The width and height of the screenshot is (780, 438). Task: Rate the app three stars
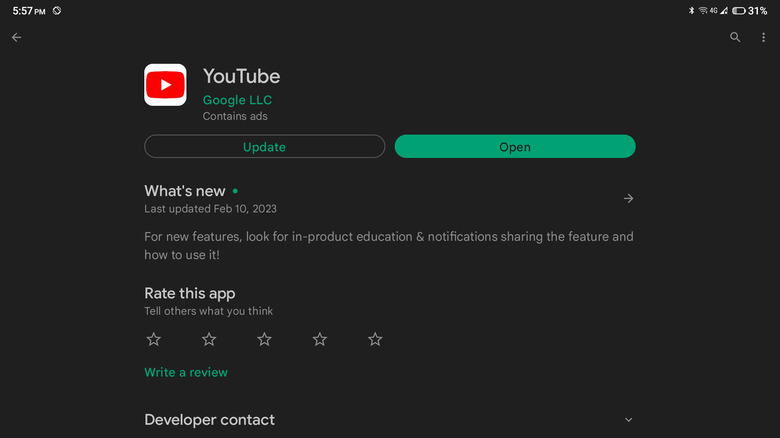point(264,339)
